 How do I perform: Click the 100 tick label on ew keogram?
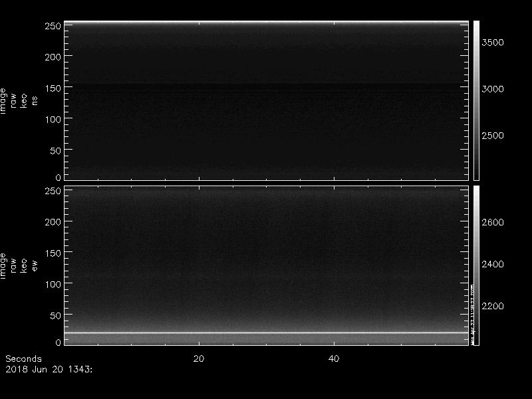[53, 285]
